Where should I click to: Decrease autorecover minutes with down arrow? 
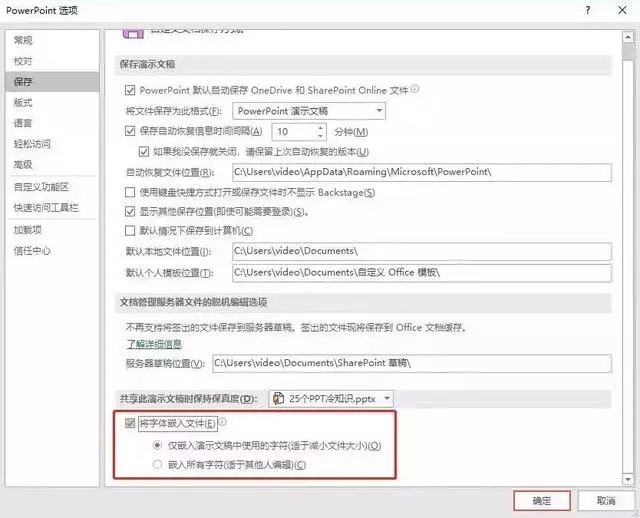click(x=320, y=136)
